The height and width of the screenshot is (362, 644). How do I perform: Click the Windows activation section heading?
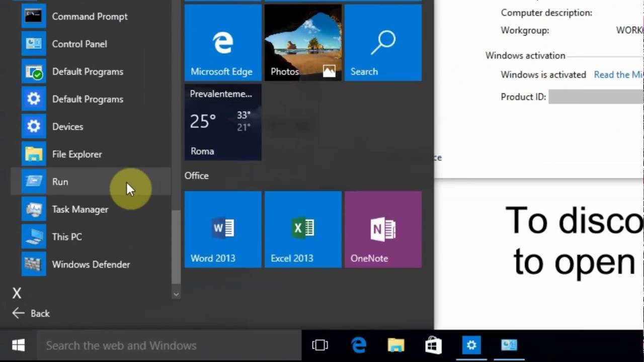click(525, 55)
